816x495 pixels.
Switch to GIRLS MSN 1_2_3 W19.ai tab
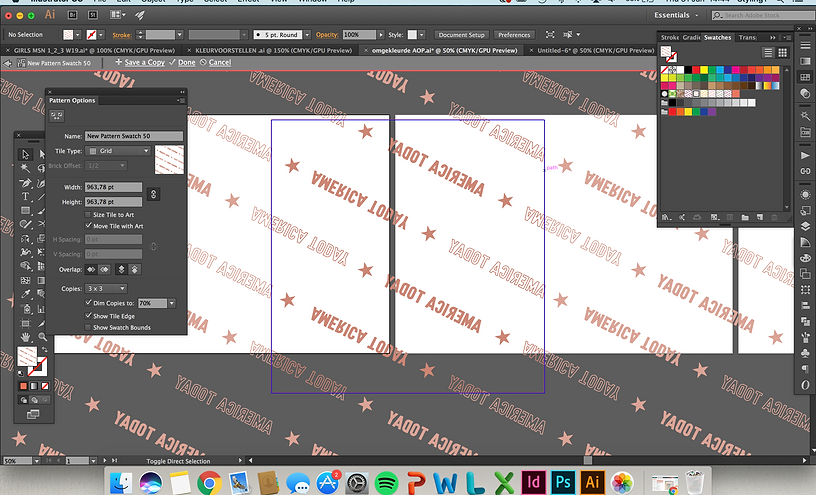click(x=94, y=50)
